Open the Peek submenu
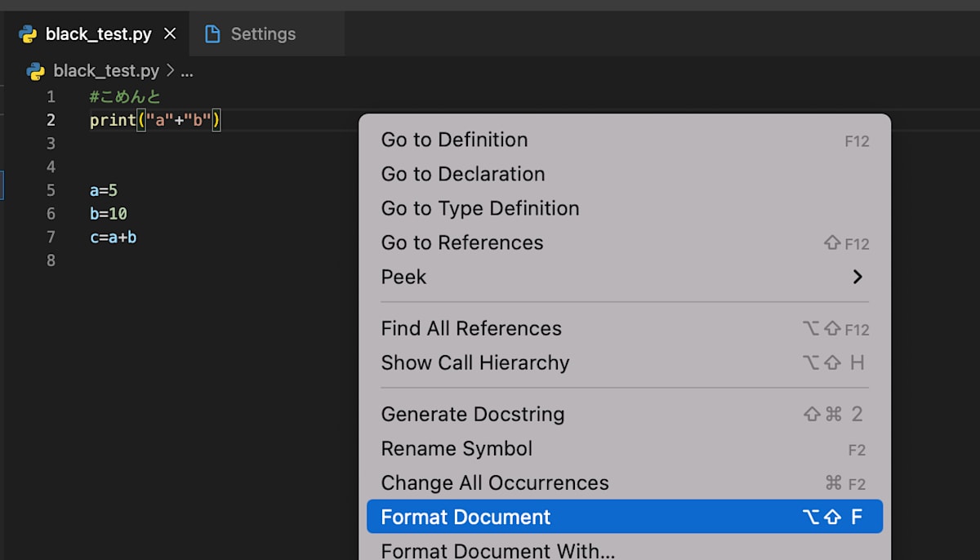Image resolution: width=980 pixels, height=560 pixels. click(x=625, y=277)
